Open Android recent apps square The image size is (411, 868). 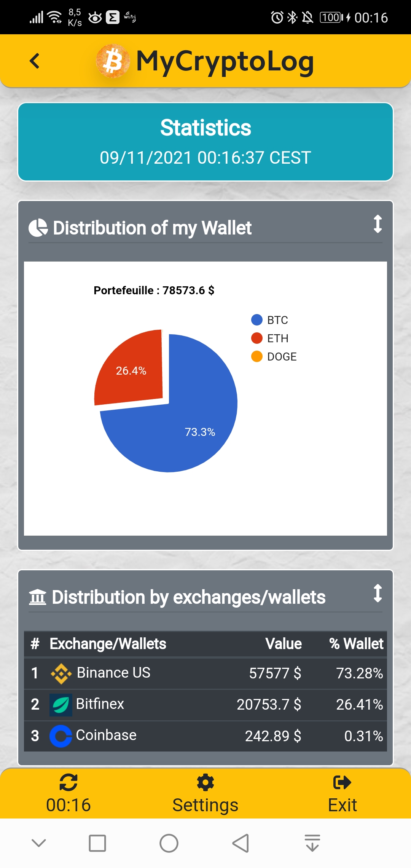[97, 843]
